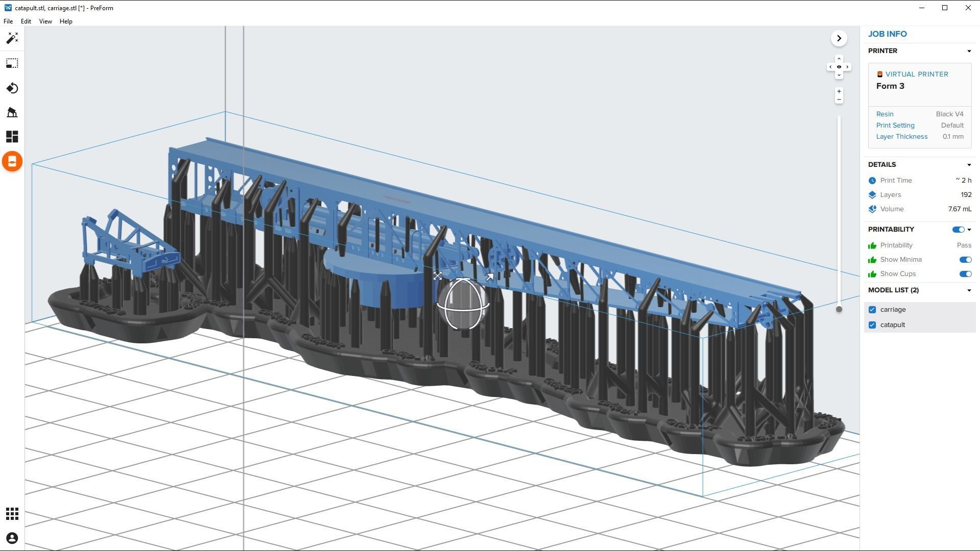980x551 pixels.
Task: Click the orange Print button icon
Action: click(12, 162)
